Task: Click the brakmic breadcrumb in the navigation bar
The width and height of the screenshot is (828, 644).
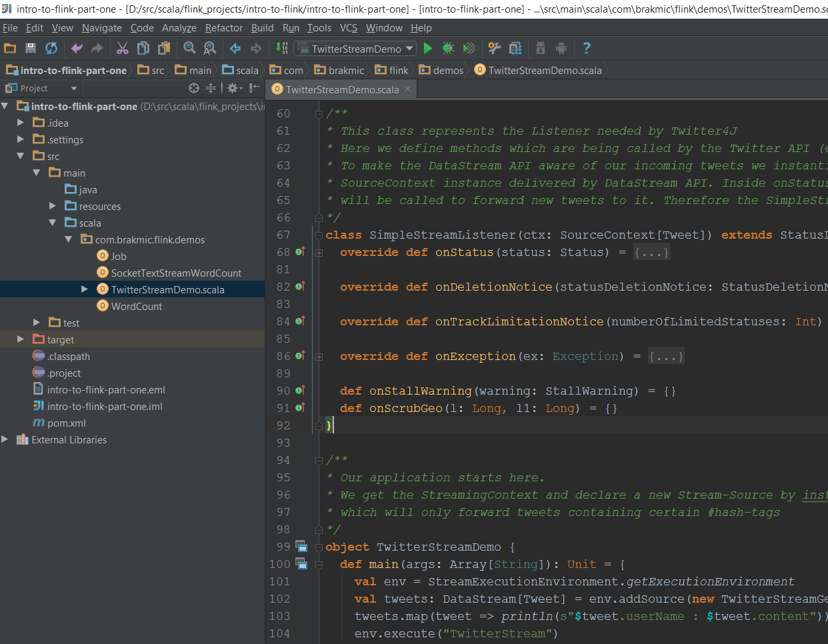Action: 339,70
